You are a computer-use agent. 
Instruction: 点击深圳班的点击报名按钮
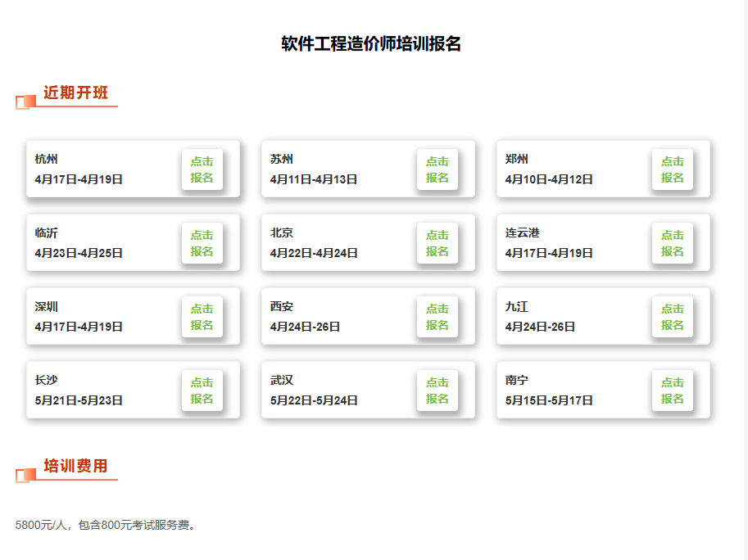point(203,317)
